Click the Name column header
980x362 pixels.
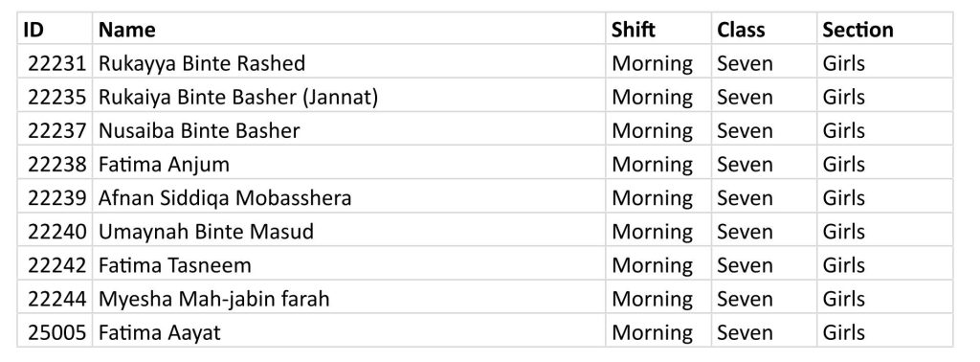coord(348,29)
